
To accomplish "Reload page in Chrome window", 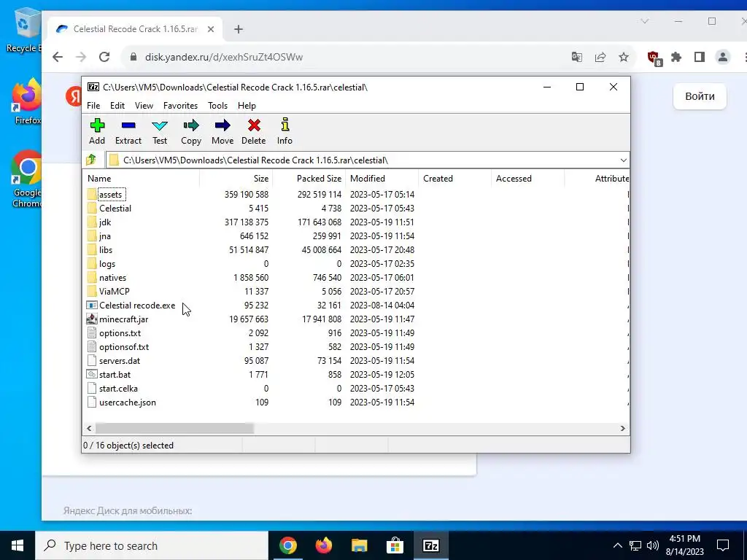I will pyautogui.click(x=104, y=57).
